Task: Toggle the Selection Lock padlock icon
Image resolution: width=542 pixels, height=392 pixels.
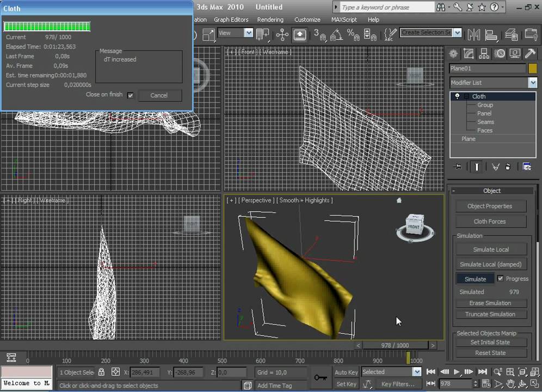Action: 101,372
